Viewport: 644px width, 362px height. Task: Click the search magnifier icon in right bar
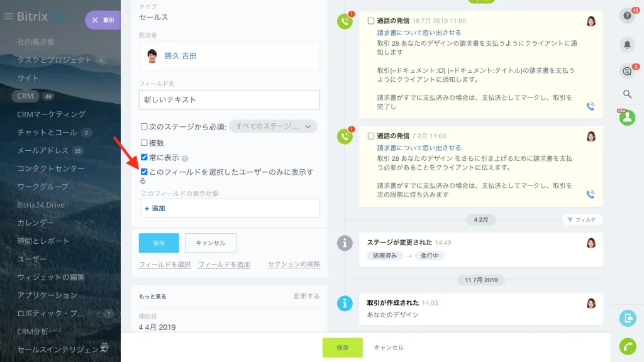[x=627, y=94]
